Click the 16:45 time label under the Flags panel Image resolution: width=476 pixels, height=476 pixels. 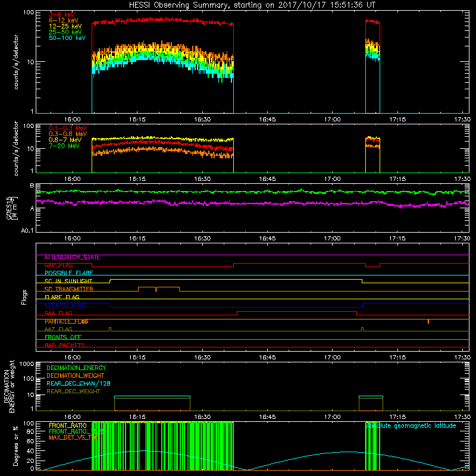[267, 358]
